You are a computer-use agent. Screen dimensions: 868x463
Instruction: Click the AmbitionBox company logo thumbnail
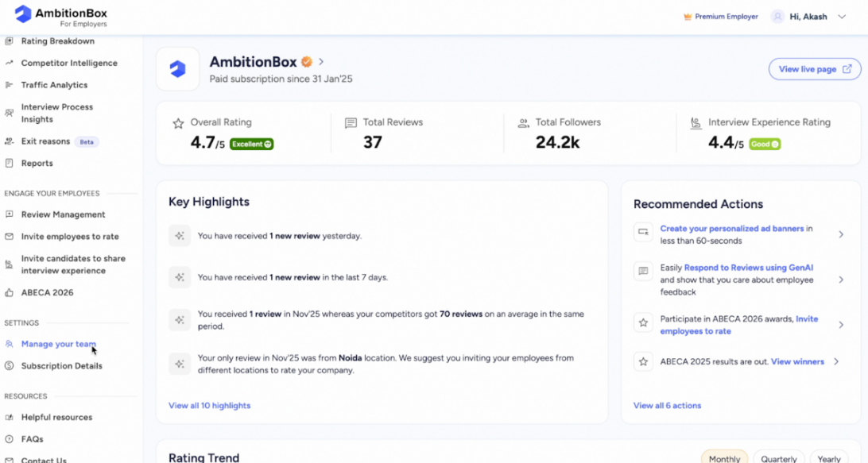click(178, 69)
